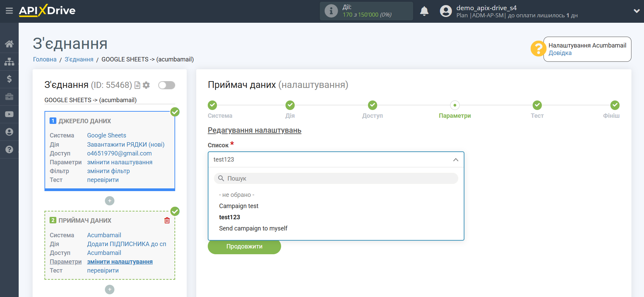Open the home icon in sidebar
This screenshot has width=644, height=297.
click(9, 44)
